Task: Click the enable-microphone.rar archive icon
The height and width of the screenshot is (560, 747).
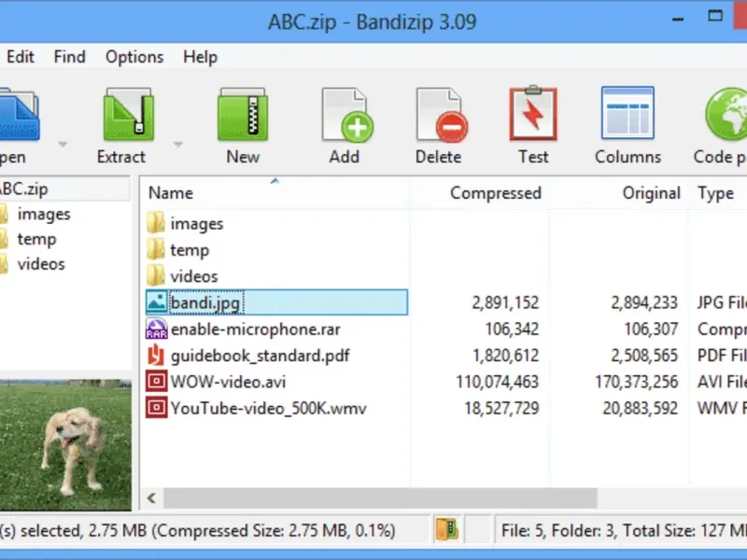Action: point(156,329)
